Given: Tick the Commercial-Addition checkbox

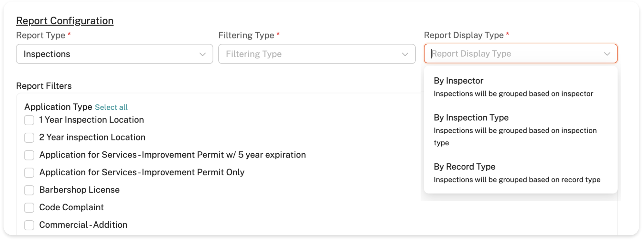Looking at the screenshot, I should coord(29,225).
